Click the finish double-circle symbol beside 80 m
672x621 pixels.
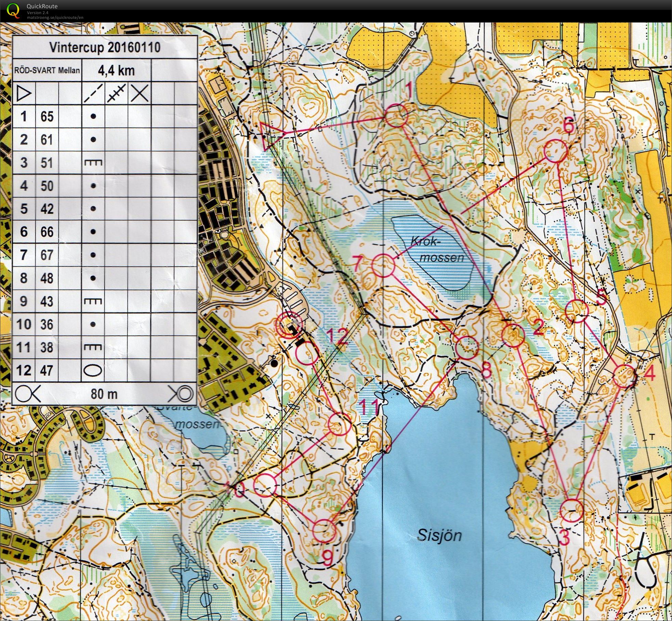[x=181, y=394]
